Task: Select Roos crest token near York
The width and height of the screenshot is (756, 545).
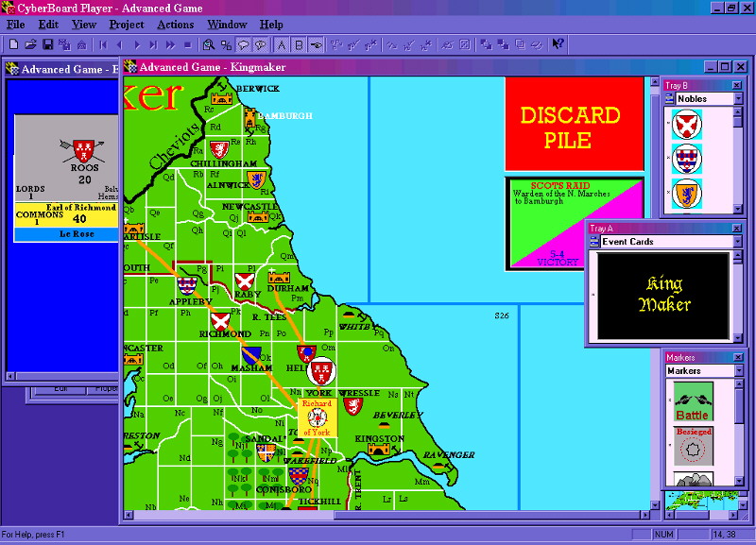Action: pyautogui.click(x=321, y=371)
